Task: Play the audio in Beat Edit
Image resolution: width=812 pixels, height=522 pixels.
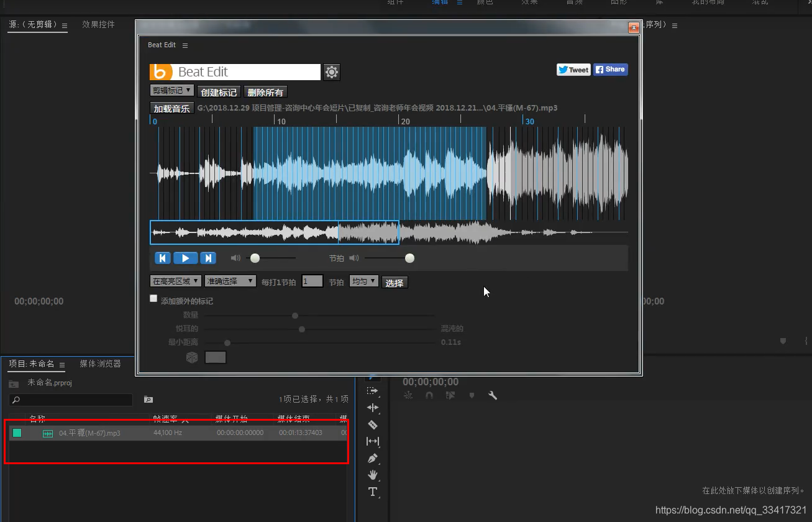Action: click(185, 258)
